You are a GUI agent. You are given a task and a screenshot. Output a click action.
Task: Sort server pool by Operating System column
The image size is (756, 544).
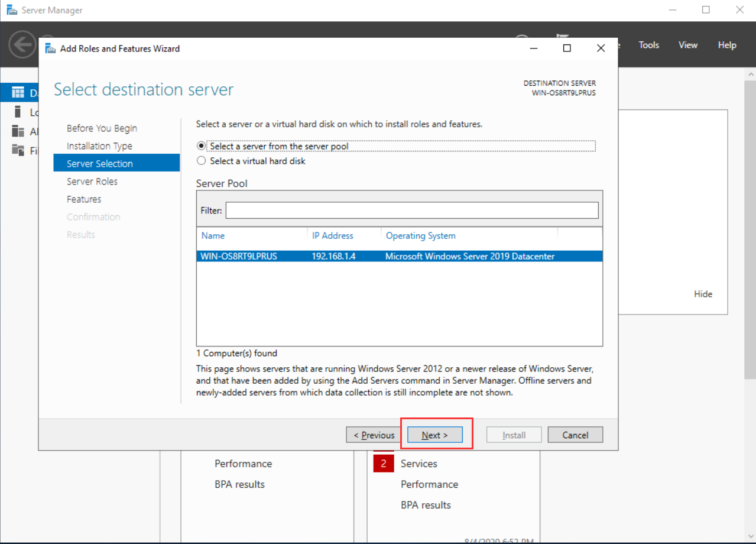click(x=420, y=235)
